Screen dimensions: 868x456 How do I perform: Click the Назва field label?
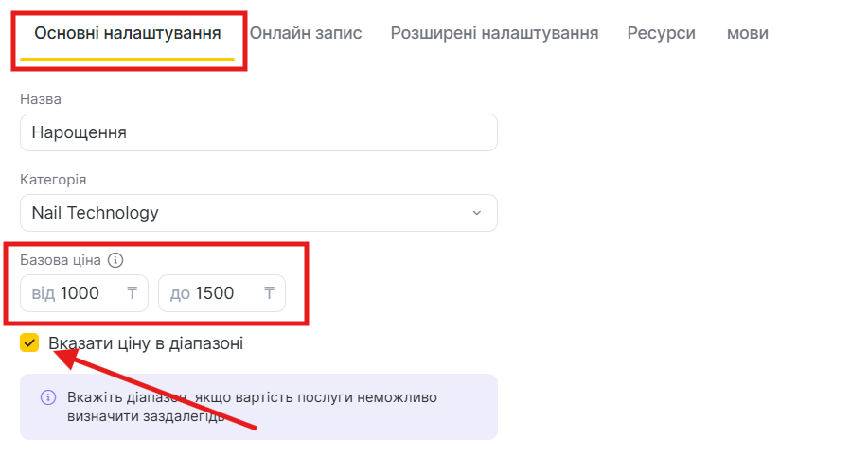pos(41,99)
